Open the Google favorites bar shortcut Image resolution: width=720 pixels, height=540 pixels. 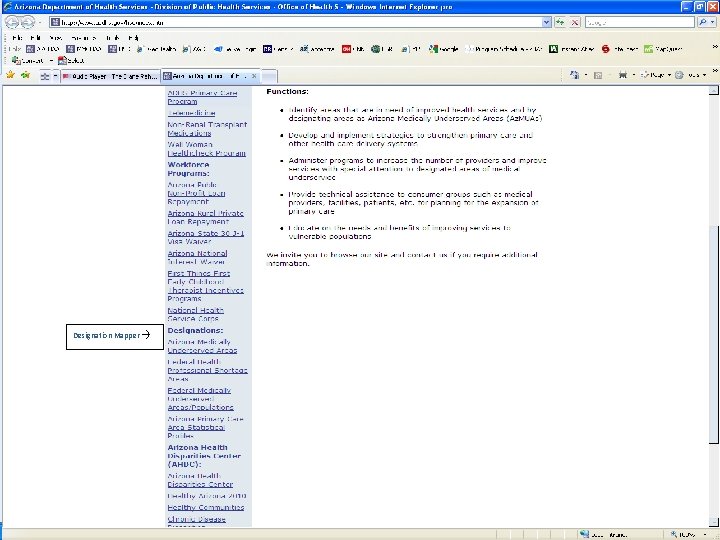point(444,49)
